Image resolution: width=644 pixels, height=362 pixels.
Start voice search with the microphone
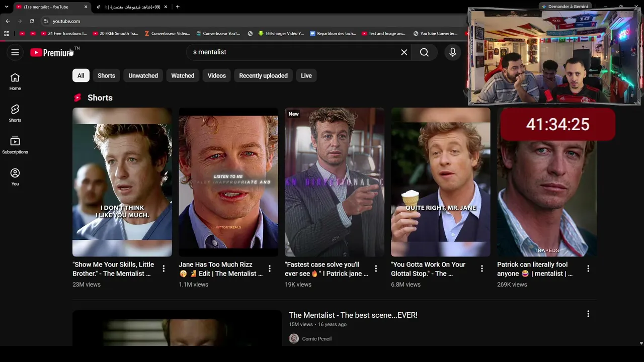(453, 52)
